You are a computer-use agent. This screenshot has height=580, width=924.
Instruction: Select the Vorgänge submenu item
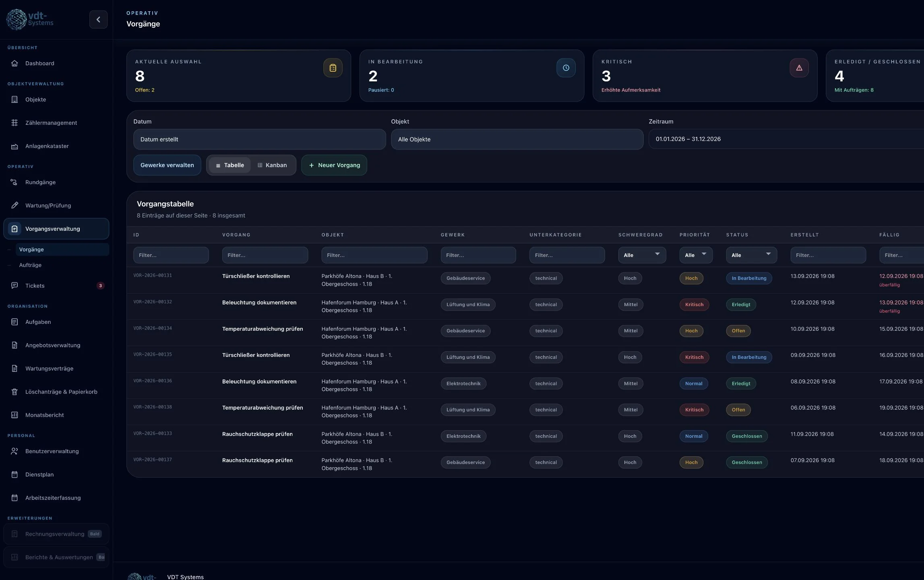[62, 249]
